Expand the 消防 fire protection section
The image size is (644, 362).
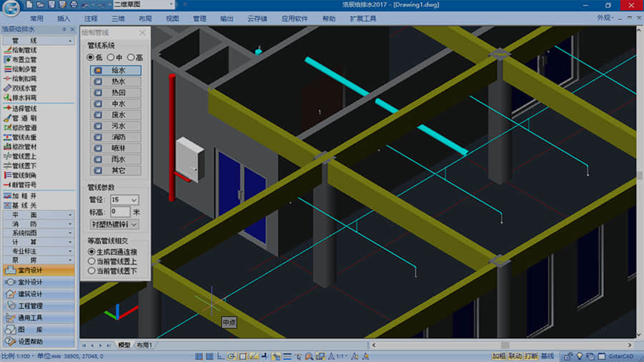[x=38, y=224]
